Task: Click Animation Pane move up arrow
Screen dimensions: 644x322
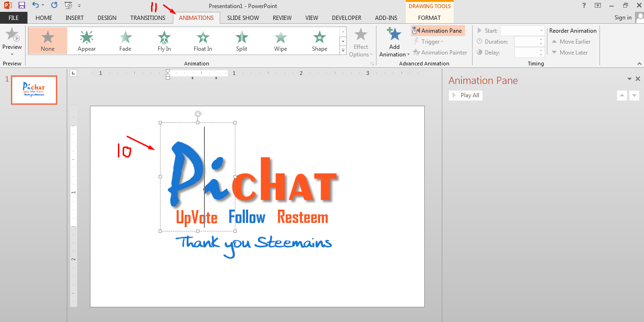Action: (622, 95)
